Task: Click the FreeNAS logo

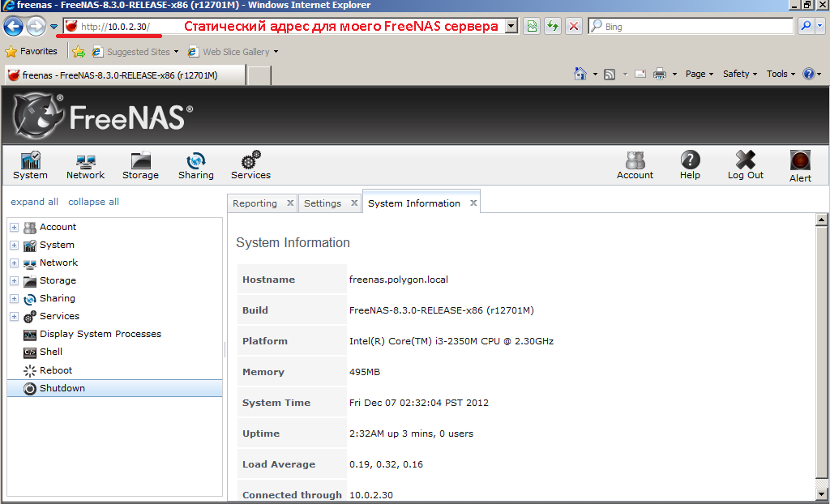Action: pyautogui.click(x=103, y=115)
